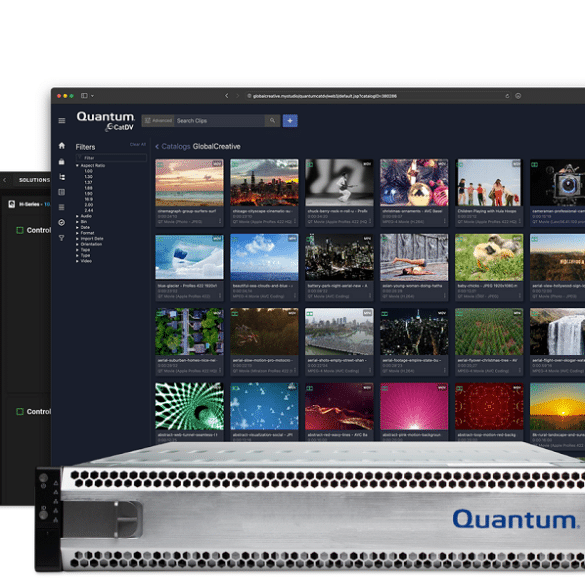Open the blue-glacier thumbnail

pos(190,257)
